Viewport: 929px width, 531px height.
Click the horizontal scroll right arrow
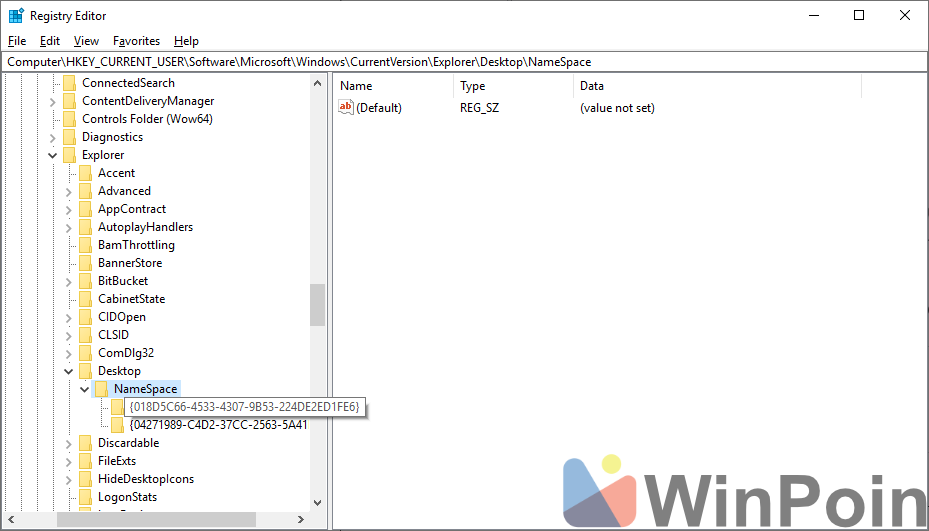pos(301,520)
